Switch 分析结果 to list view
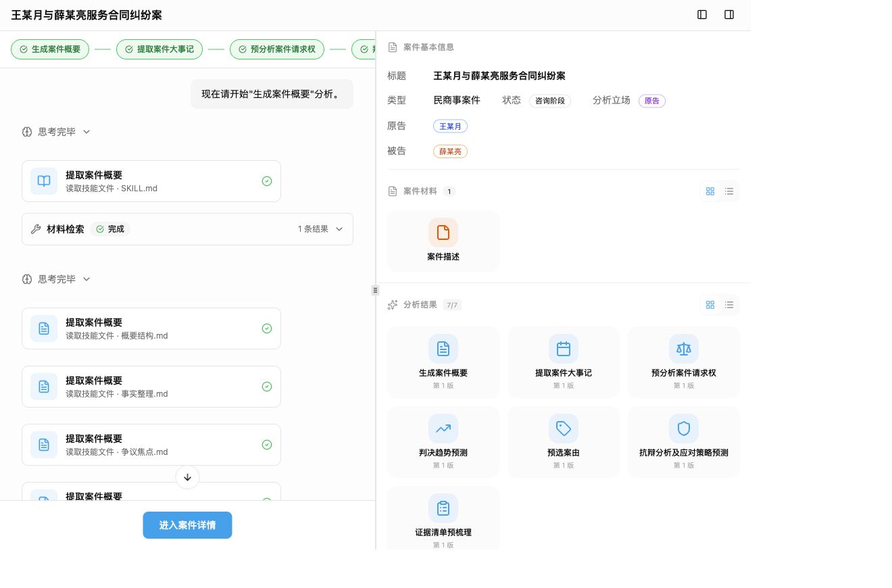 729,305
